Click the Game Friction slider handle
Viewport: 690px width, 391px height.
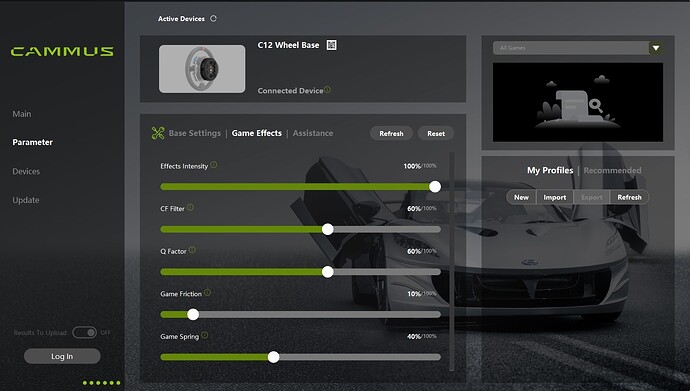(x=193, y=314)
